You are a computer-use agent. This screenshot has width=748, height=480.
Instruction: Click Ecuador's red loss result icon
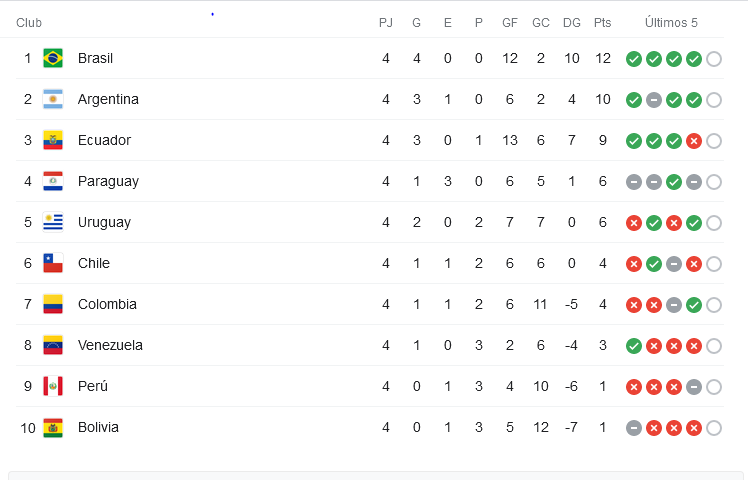point(694,141)
